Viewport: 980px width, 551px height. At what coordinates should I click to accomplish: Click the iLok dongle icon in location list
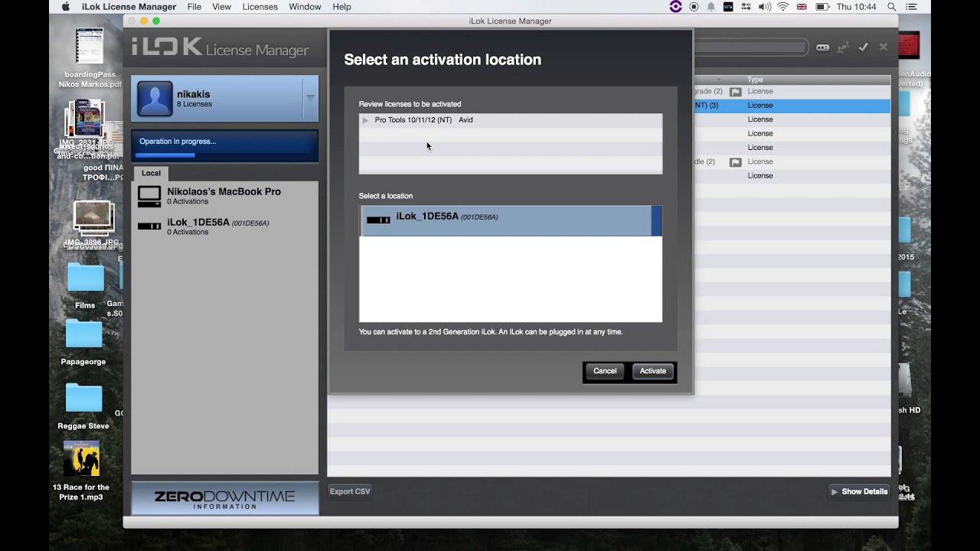click(378, 220)
